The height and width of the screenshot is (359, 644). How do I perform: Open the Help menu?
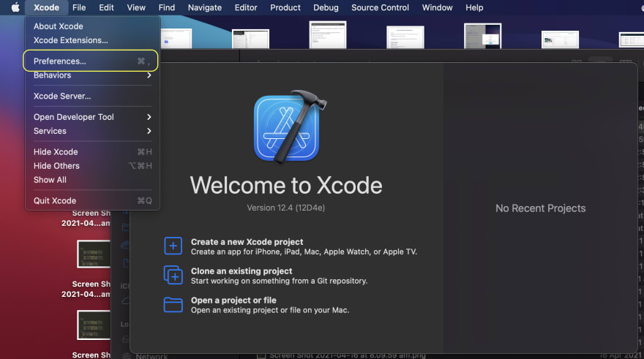click(x=474, y=7)
